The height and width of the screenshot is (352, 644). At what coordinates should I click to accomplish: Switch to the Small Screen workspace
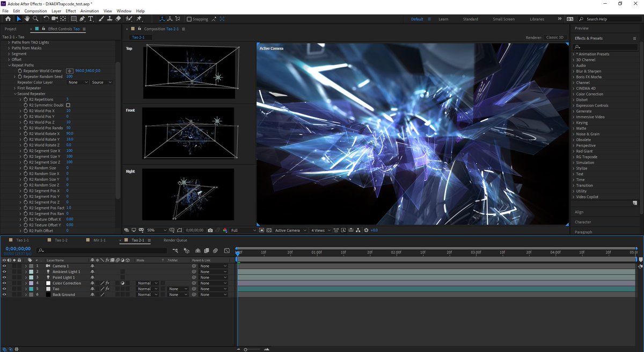[x=503, y=19]
